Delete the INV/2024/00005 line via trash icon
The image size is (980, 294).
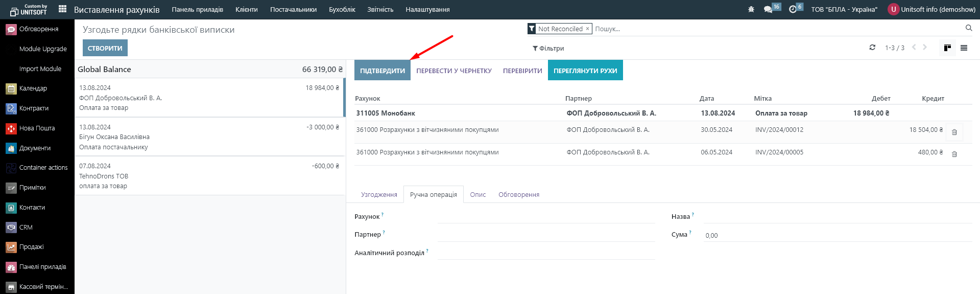(x=954, y=154)
